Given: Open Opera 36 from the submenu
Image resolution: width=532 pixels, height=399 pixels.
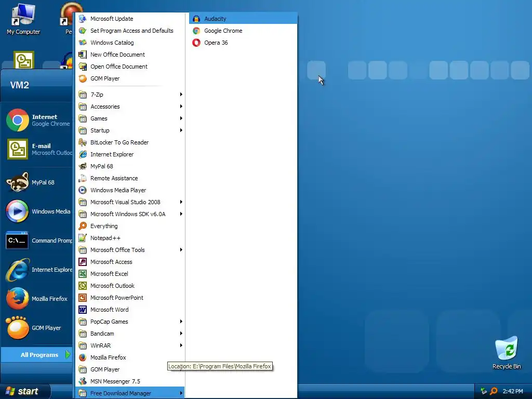Looking at the screenshot, I should [243, 43].
